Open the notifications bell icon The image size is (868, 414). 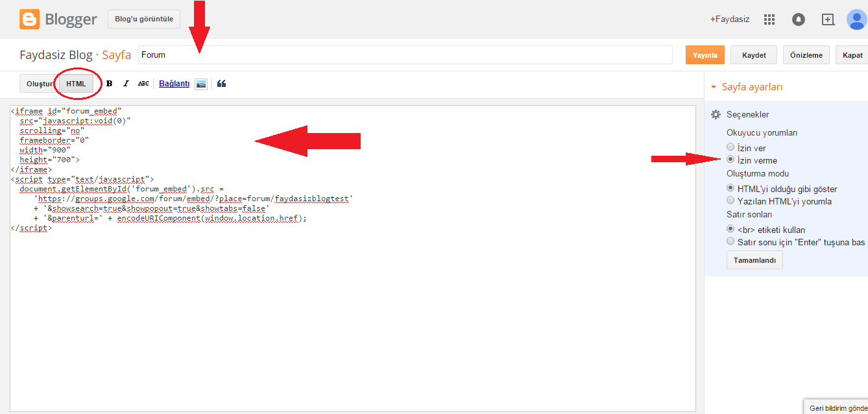[x=799, y=19]
